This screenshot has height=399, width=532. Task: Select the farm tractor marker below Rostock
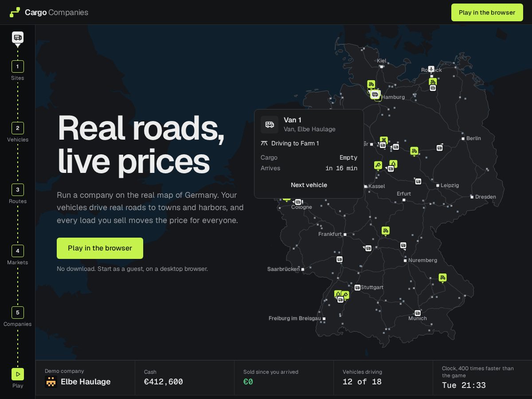433,82
